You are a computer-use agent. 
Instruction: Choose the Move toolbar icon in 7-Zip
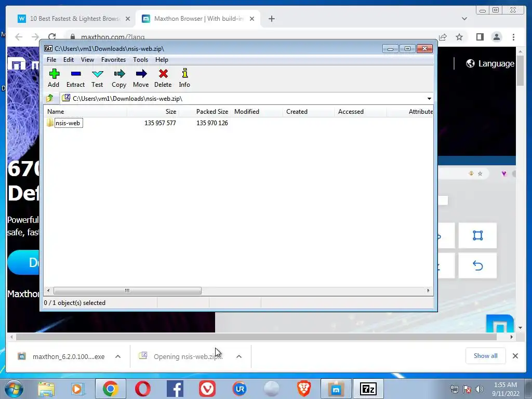[141, 78]
